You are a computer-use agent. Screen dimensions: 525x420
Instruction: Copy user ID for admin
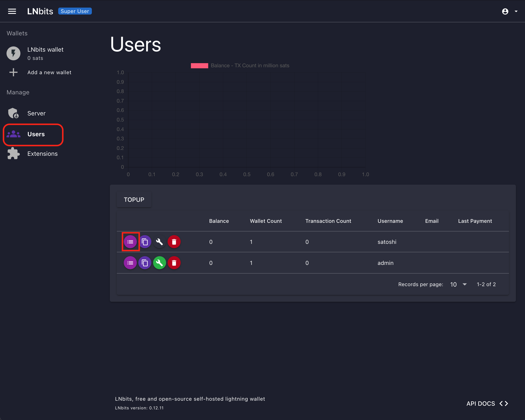[145, 263]
